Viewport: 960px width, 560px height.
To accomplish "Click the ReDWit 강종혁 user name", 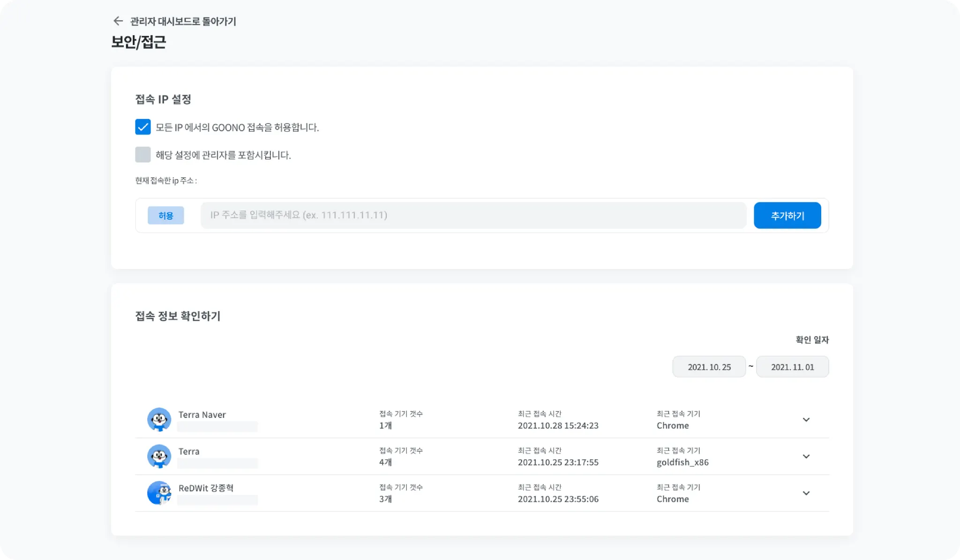I will 206,488.
